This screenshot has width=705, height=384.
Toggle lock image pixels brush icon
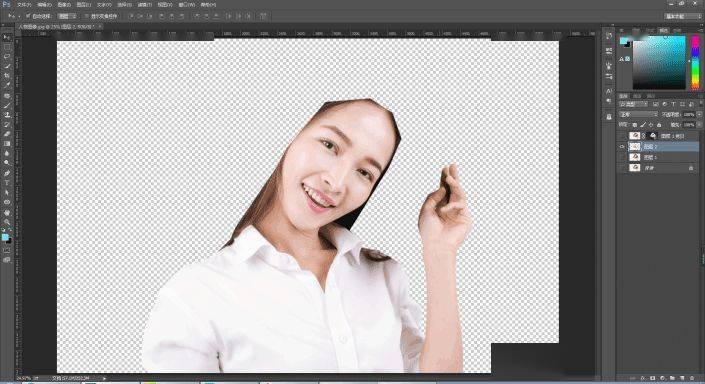[643, 125]
